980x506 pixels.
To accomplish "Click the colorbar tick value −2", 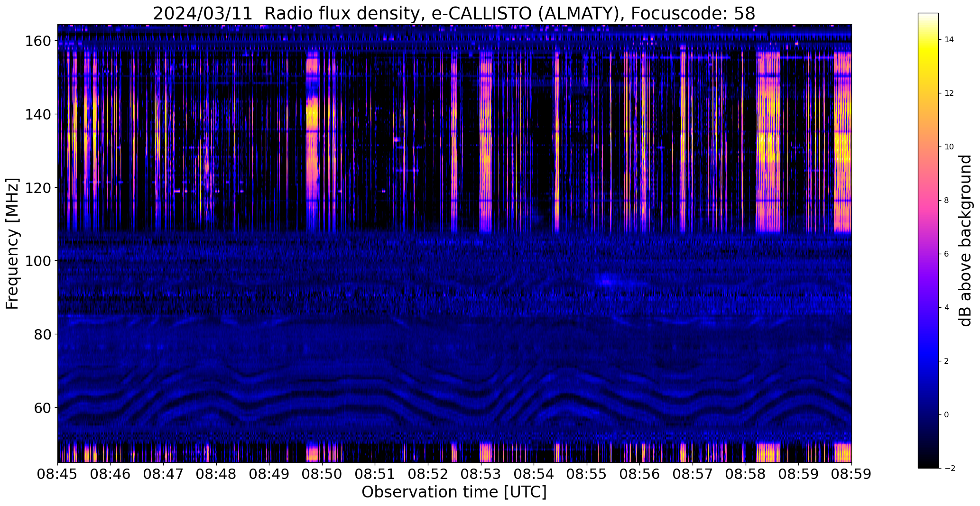I will 949,469.
